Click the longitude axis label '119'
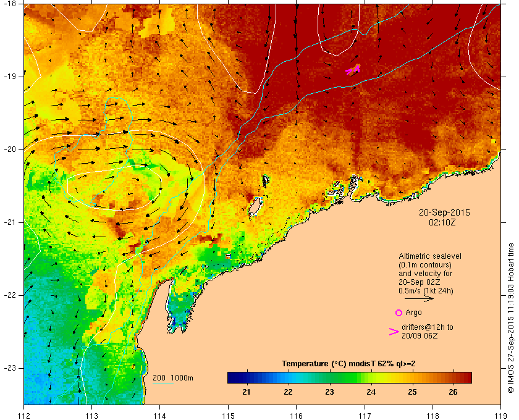This screenshot has height=420, width=519. 500,416
